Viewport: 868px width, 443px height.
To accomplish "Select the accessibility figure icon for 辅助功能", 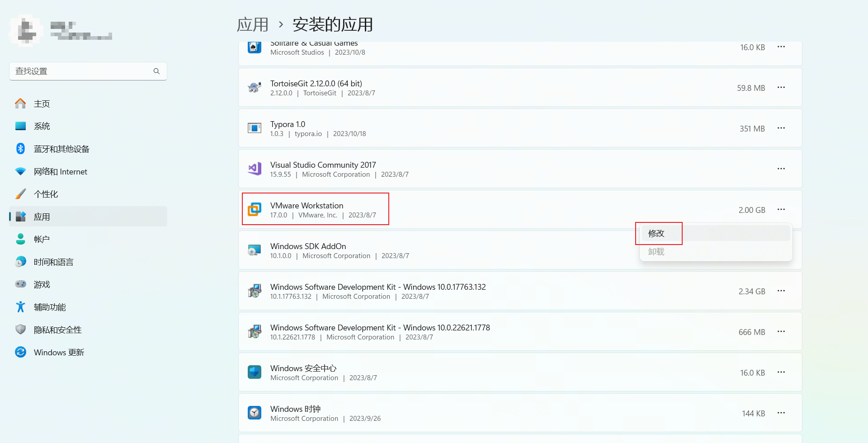I will (x=20, y=307).
